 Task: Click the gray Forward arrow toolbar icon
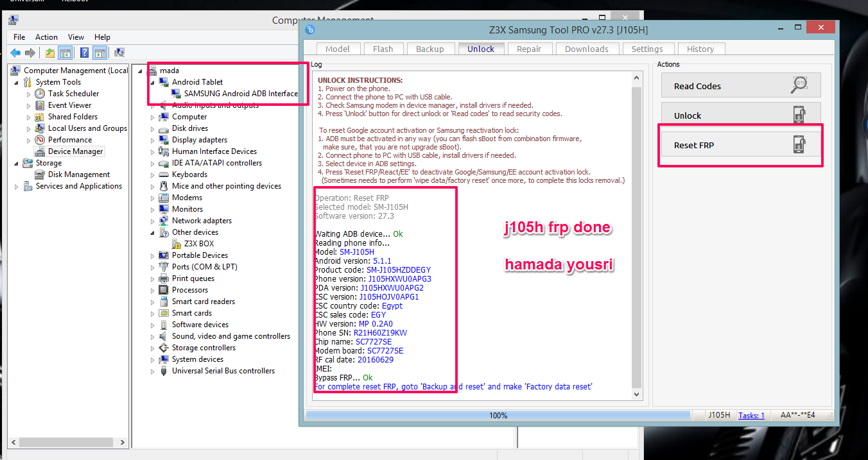[x=30, y=53]
